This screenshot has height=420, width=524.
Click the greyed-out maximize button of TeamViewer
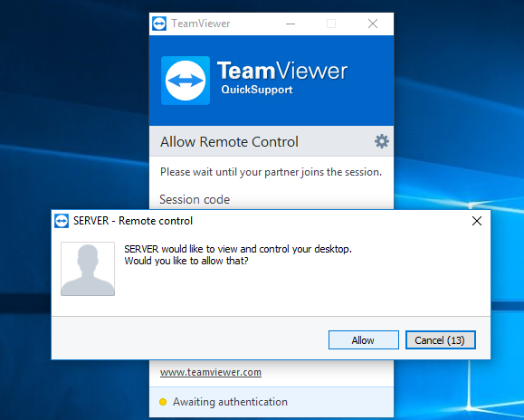click(331, 24)
